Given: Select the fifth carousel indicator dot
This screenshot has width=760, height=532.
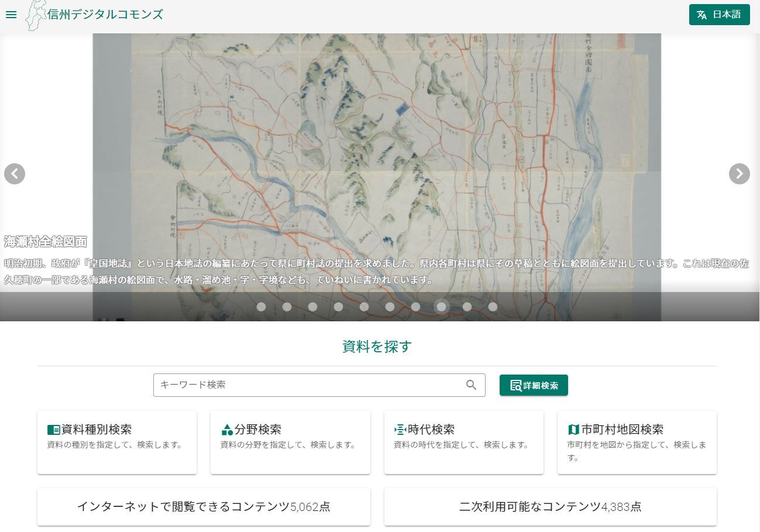Looking at the screenshot, I should point(364,307).
